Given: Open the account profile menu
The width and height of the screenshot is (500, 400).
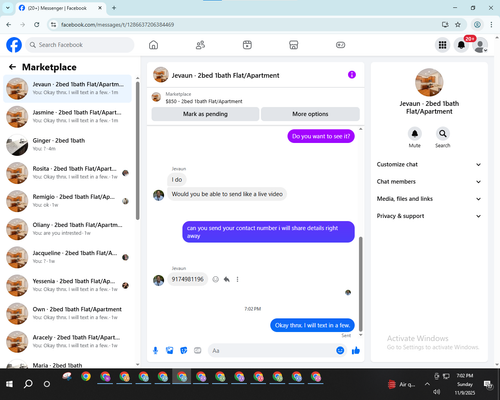Looking at the screenshot, I should [x=480, y=45].
